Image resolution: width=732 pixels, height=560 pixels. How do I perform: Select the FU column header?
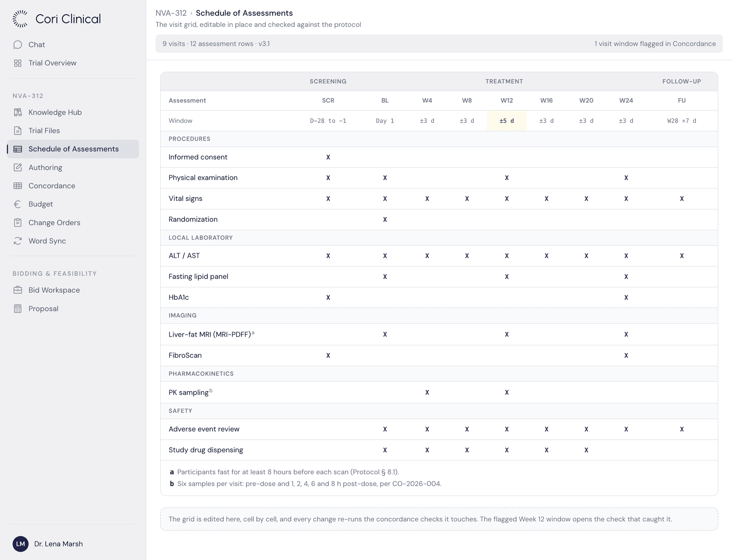[681, 101]
